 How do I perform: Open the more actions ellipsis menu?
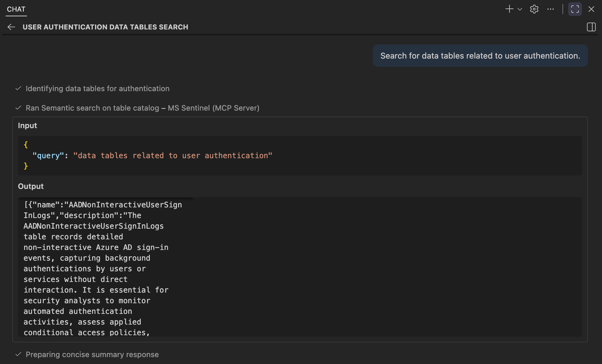tap(551, 9)
